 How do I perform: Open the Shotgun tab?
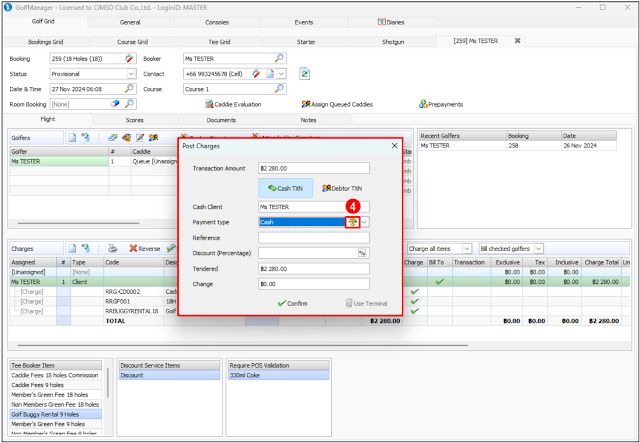(393, 42)
